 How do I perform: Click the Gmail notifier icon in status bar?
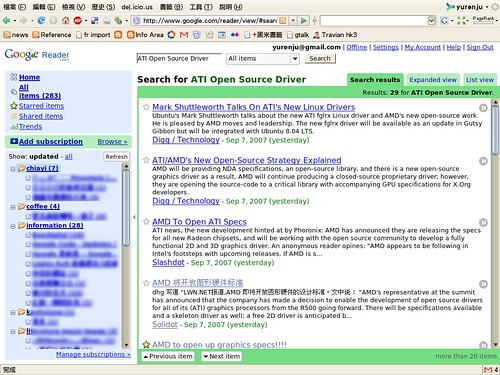click(488, 370)
